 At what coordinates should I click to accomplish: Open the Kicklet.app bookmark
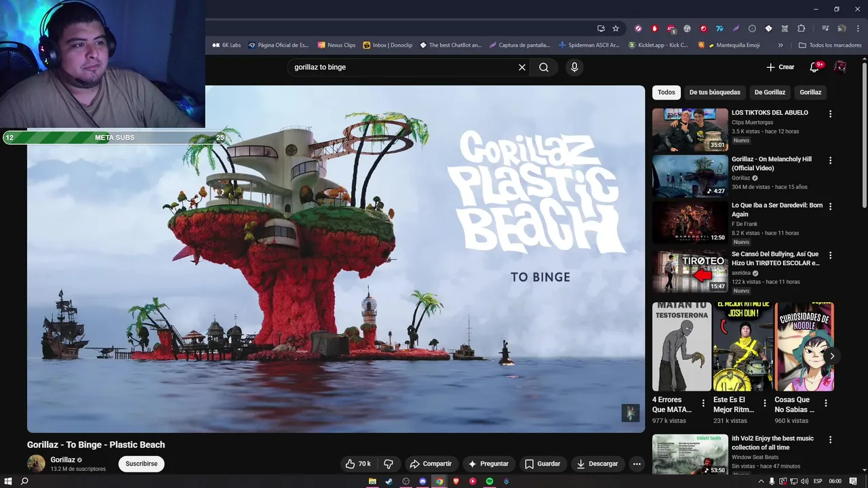[x=658, y=45]
